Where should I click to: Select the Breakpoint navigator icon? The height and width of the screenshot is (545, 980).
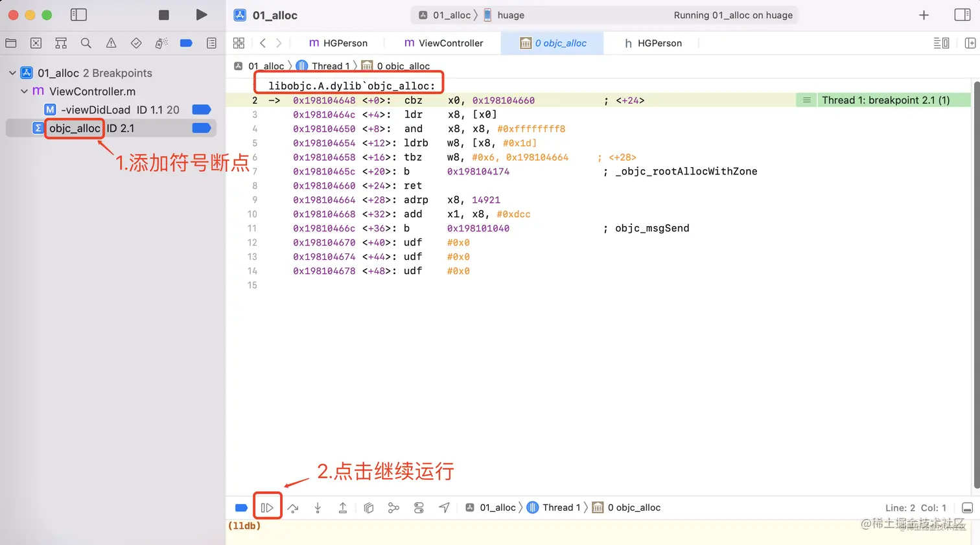(x=186, y=43)
